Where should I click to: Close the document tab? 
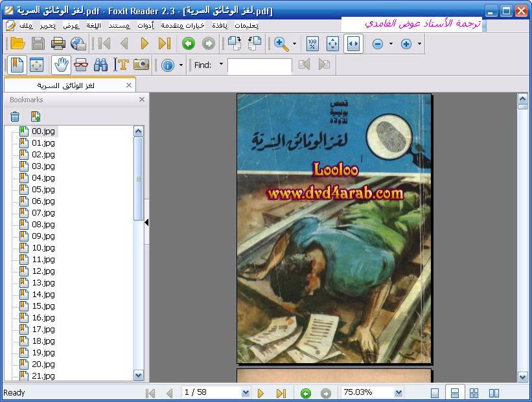click(129, 85)
